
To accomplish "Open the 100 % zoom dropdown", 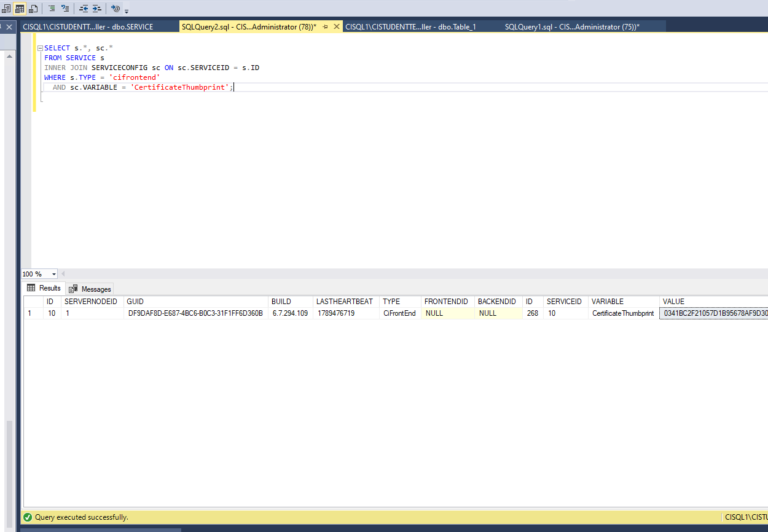I will (x=54, y=274).
